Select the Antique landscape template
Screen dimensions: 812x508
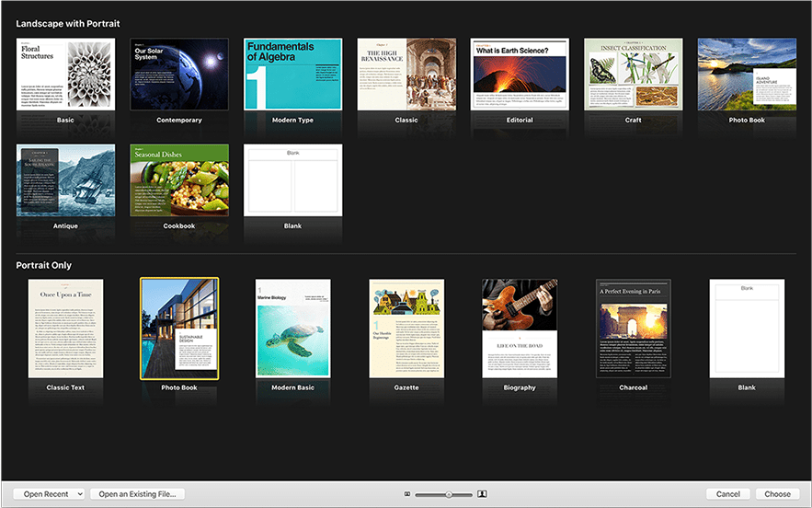pos(65,180)
